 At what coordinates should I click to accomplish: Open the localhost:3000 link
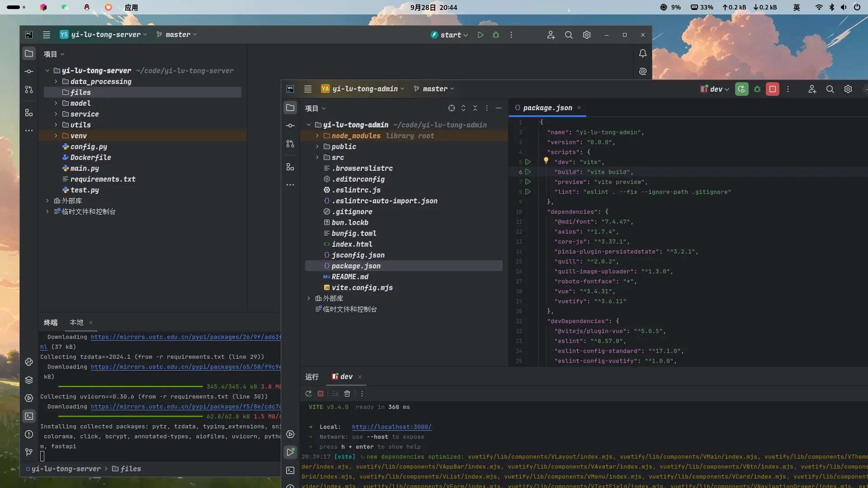(x=392, y=427)
